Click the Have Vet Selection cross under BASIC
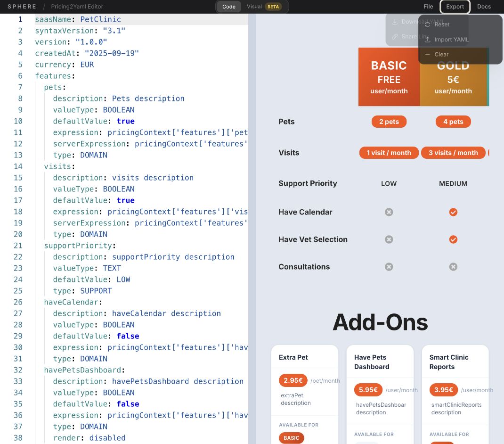Screen dimensions: 504x444 389,239
